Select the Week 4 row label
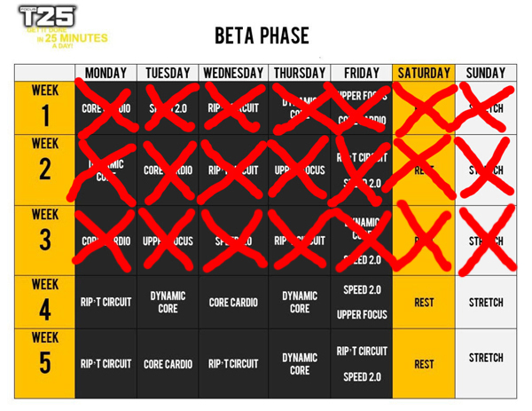The image size is (532, 411). pyautogui.click(x=45, y=302)
